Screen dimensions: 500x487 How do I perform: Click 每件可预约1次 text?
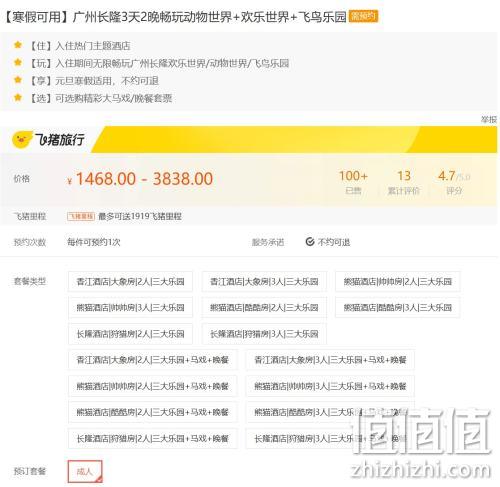tap(94, 242)
